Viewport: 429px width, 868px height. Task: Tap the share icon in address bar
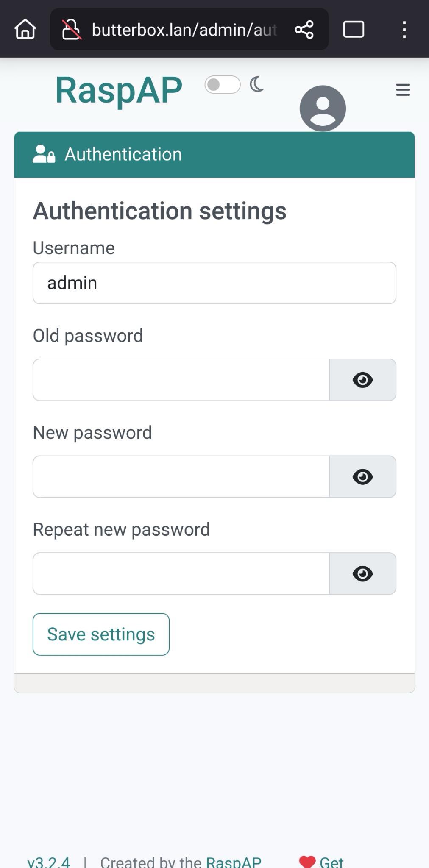click(x=304, y=30)
